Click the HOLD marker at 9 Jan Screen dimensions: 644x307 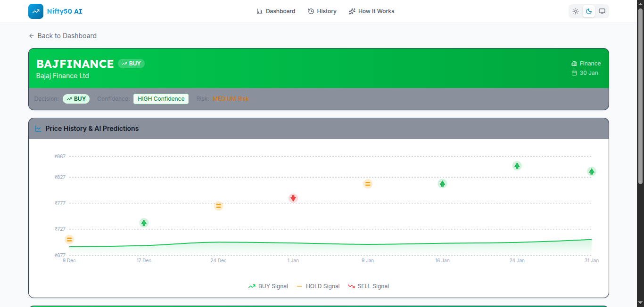pos(368,184)
